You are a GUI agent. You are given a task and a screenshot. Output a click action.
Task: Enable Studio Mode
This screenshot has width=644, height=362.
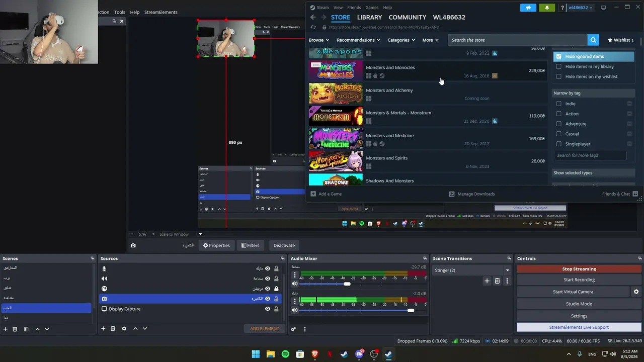coord(579,304)
